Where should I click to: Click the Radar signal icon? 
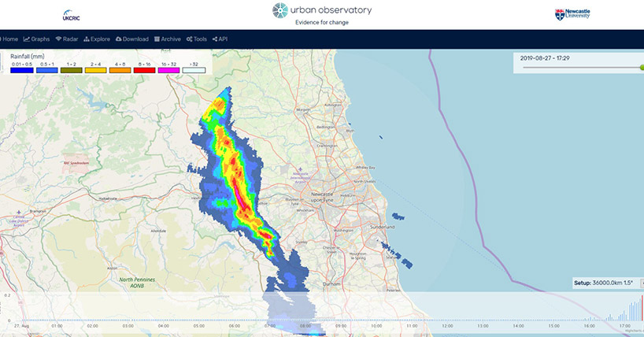click(58, 39)
